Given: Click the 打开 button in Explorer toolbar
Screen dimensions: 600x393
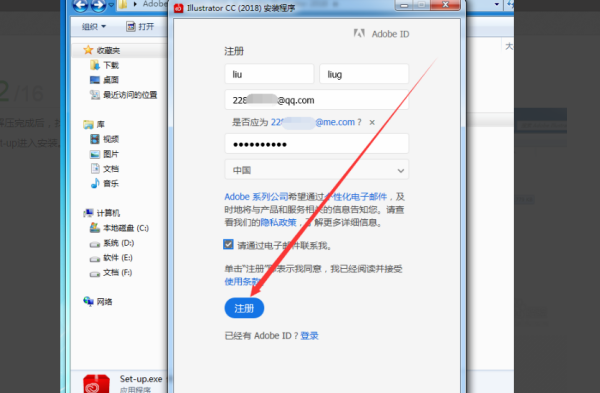Looking at the screenshot, I should (x=140, y=26).
